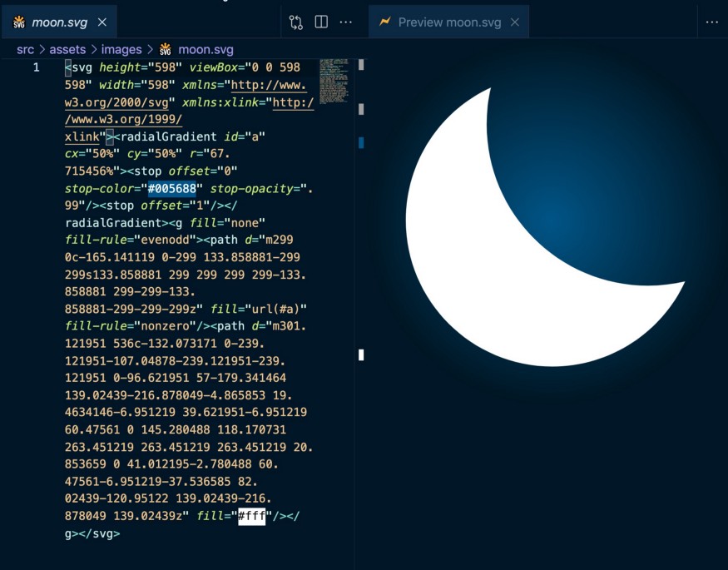Click images in the breadcrumb
The height and width of the screenshot is (570, 728).
(121, 49)
